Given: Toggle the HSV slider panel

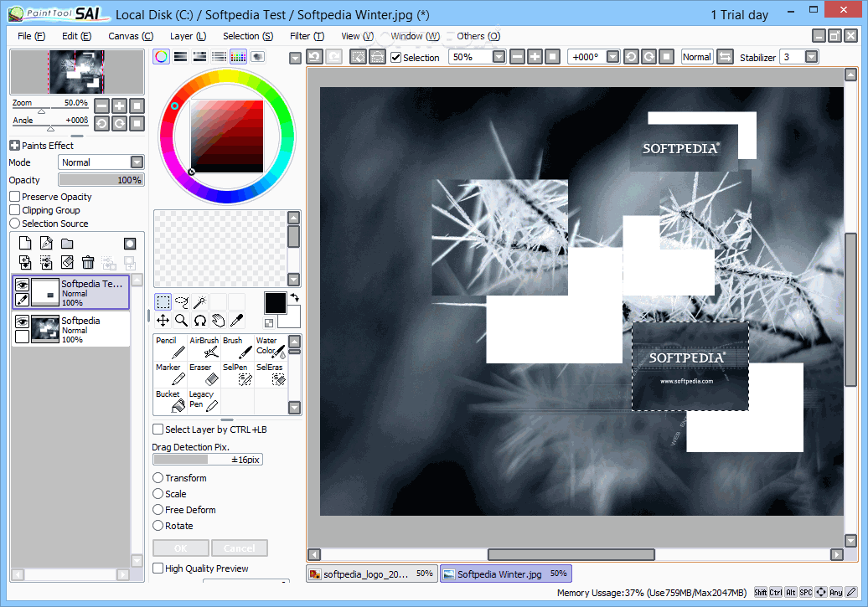Looking at the screenshot, I should point(200,56).
